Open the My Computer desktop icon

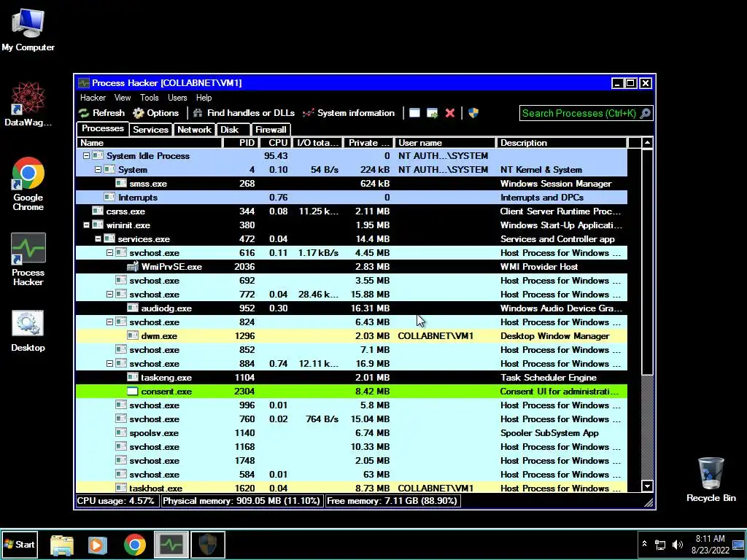pos(28,29)
